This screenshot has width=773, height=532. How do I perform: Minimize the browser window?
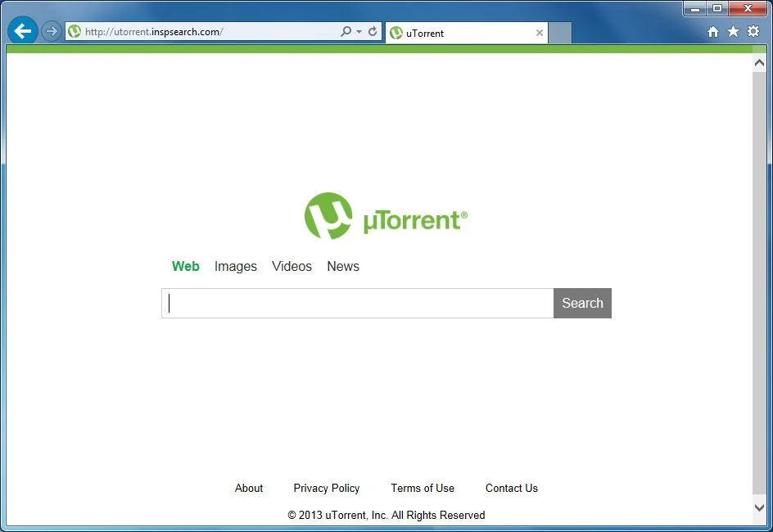[x=695, y=8]
